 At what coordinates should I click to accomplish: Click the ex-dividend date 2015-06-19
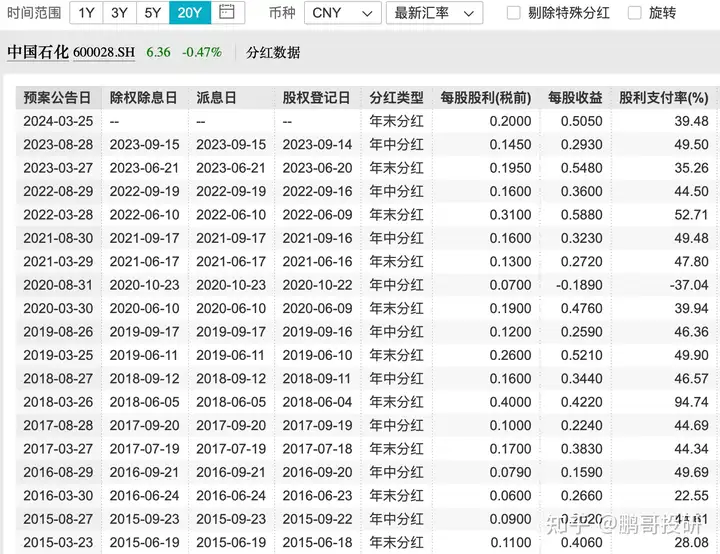145,543
